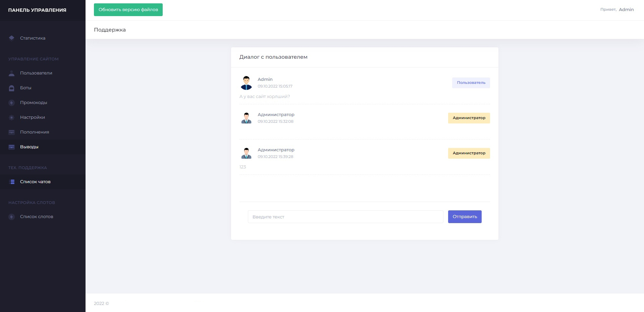The height and width of the screenshot is (312, 644).
Task: Click the Пользователи person icon in sidebar
Action: click(x=12, y=73)
